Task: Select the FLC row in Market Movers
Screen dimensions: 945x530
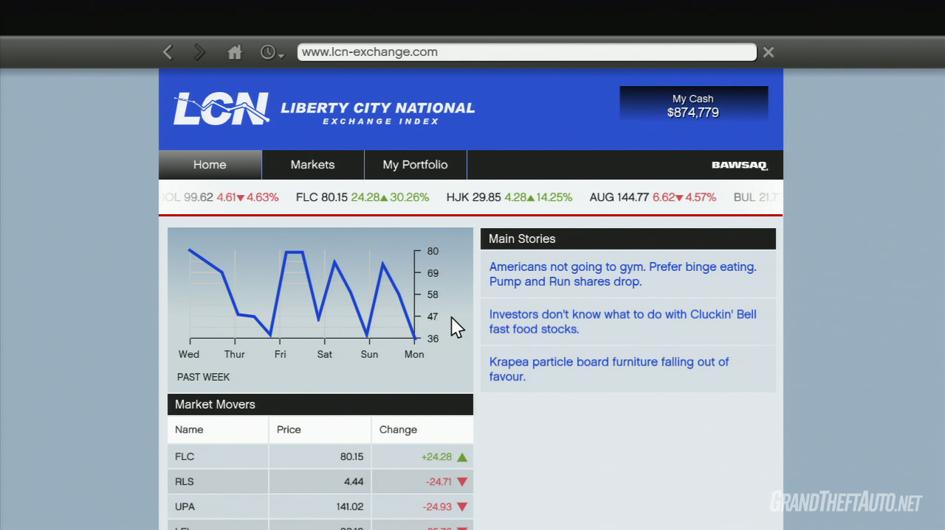Action: tap(320, 456)
